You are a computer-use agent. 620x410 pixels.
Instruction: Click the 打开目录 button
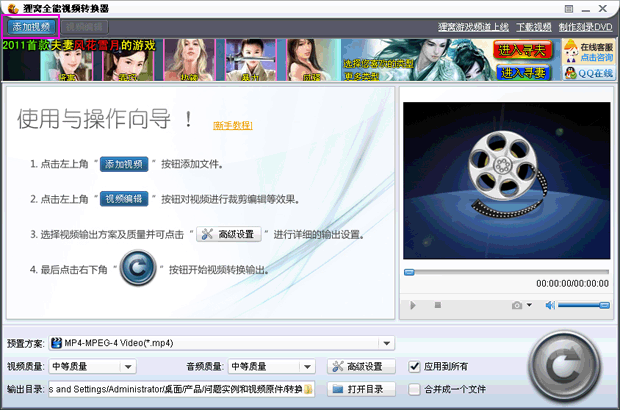tap(361, 389)
